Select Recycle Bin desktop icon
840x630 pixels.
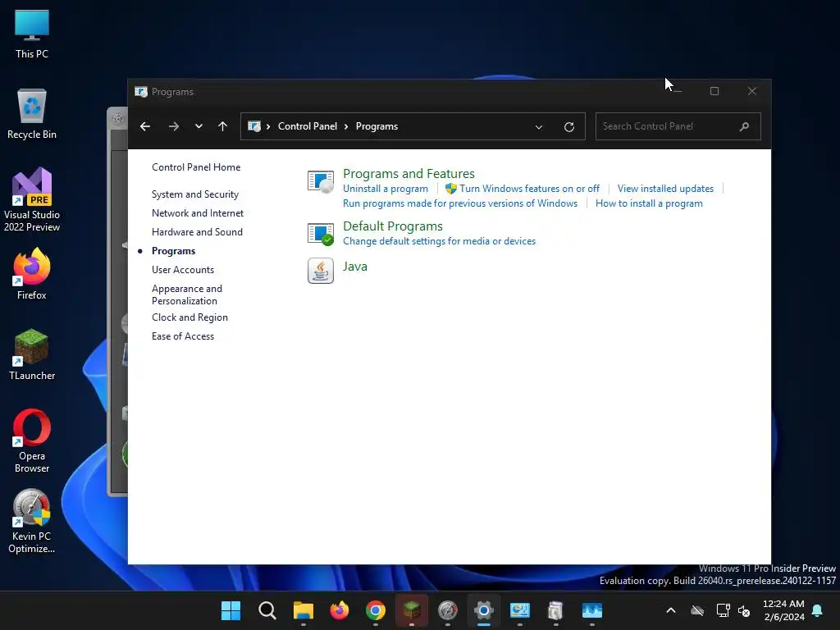(x=32, y=114)
